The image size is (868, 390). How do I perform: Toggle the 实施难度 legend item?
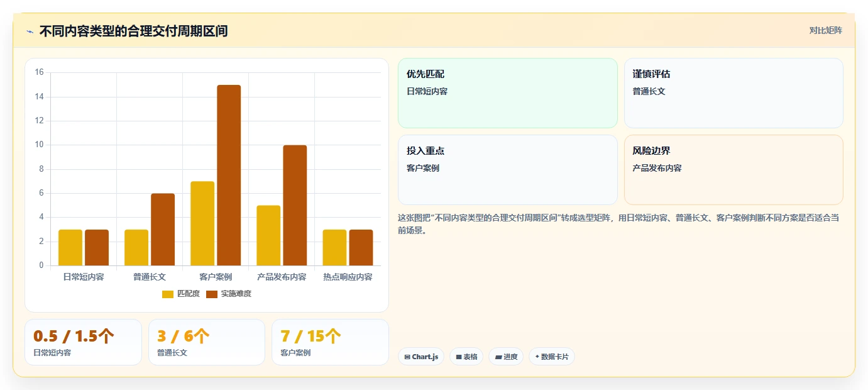pos(229,294)
